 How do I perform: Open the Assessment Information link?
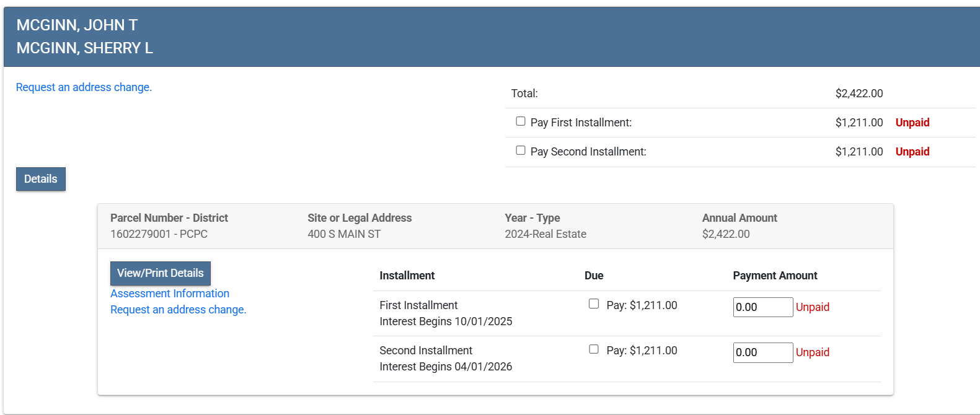[x=170, y=294]
